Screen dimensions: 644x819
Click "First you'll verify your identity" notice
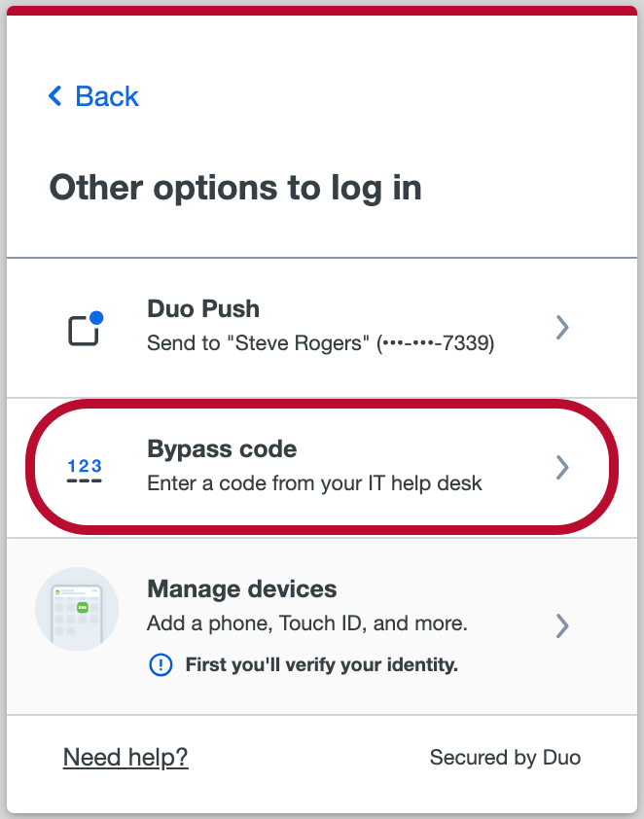point(321,665)
